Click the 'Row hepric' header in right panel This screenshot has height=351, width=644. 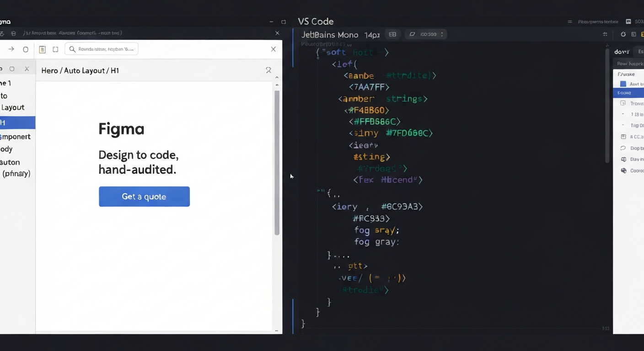(630, 64)
